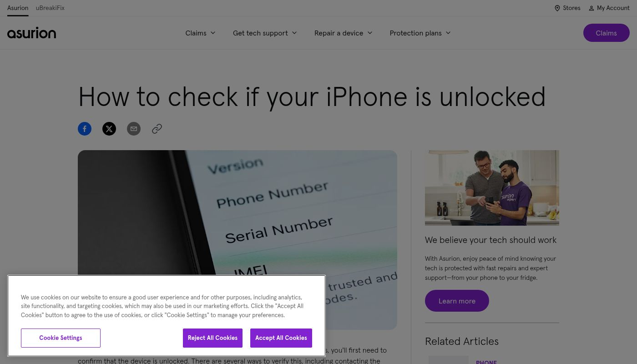Copy article link icon
The height and width of the screenshot is (364, 637).
(x=157, y=129)
